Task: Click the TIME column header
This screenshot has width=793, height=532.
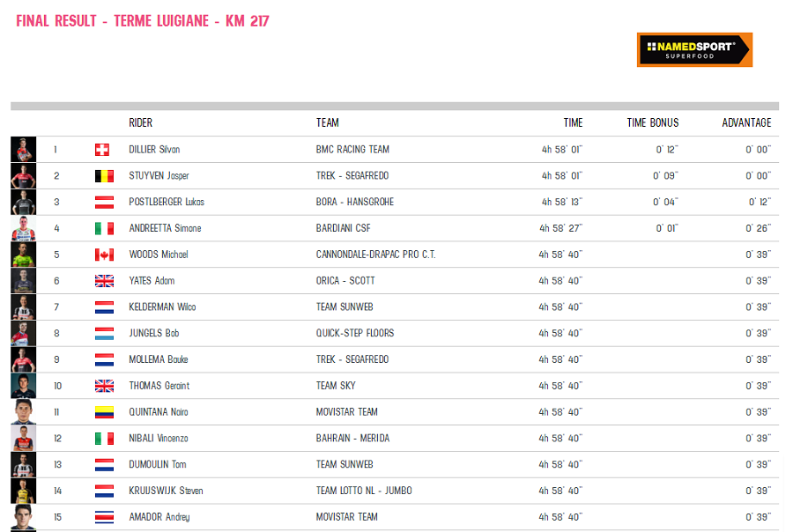Action: pos(573,123)
